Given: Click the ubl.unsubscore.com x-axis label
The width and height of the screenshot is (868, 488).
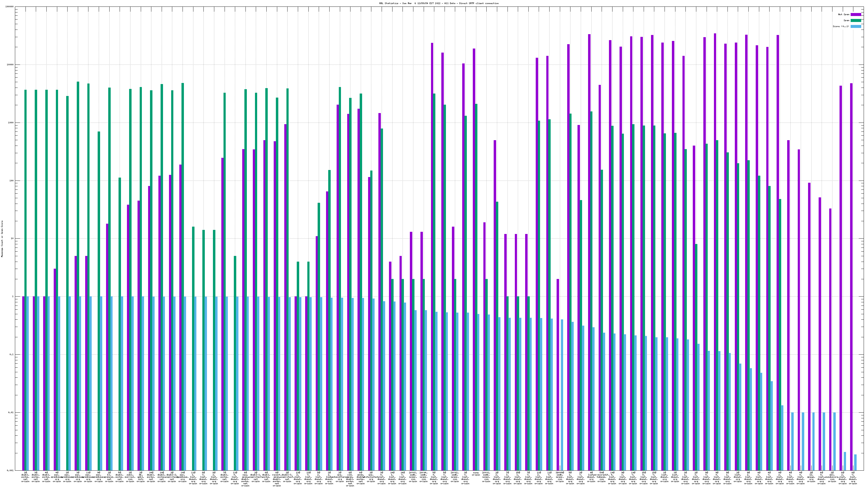Looking at the screenshot, I should point(832,477).
